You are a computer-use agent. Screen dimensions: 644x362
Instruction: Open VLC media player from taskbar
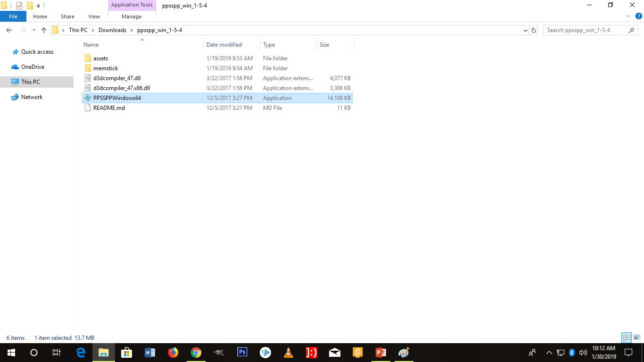coord(289,353)
